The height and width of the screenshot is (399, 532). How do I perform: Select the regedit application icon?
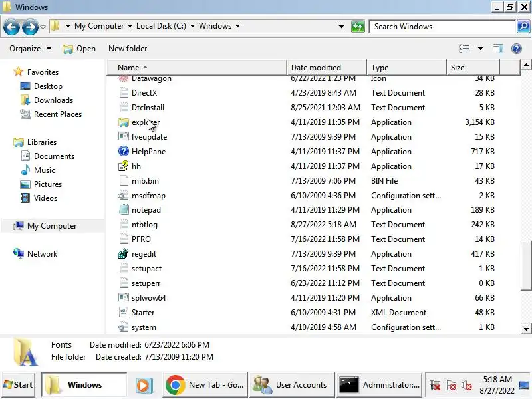(x=124, y=254)
